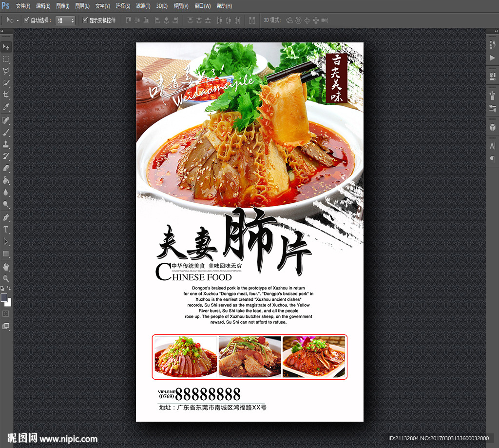Image resolution: width=499 pixels, height=448 pixels.
Task: Select the Brush tool
Action: coord(6,132)
